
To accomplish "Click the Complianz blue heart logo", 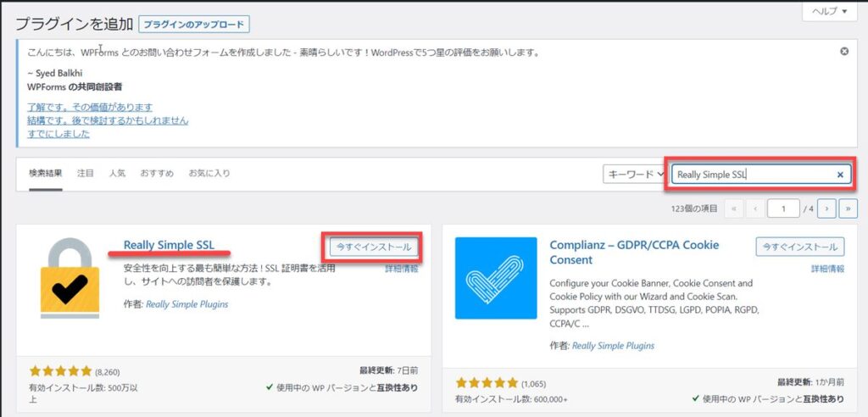I will coord(496,278).
